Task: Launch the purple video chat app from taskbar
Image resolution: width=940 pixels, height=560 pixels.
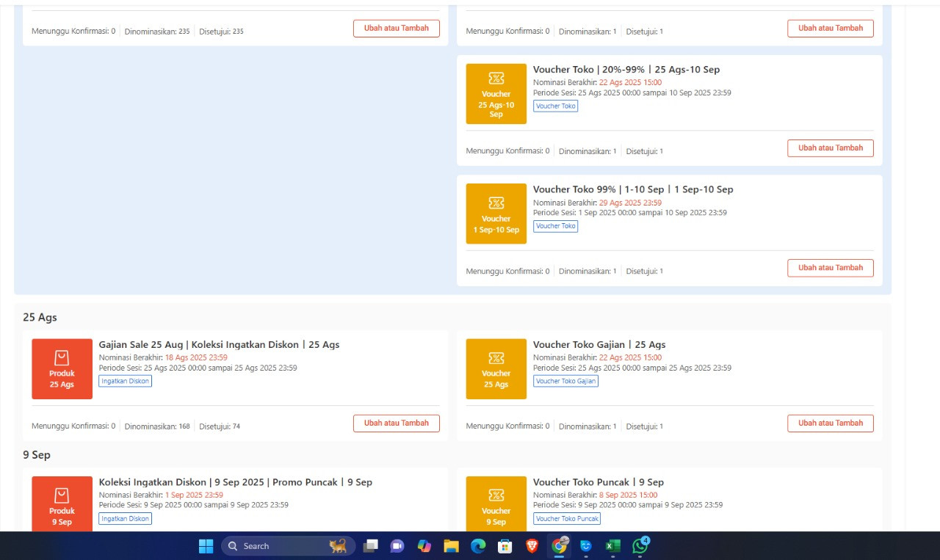Action: click(x=397, y=546)
